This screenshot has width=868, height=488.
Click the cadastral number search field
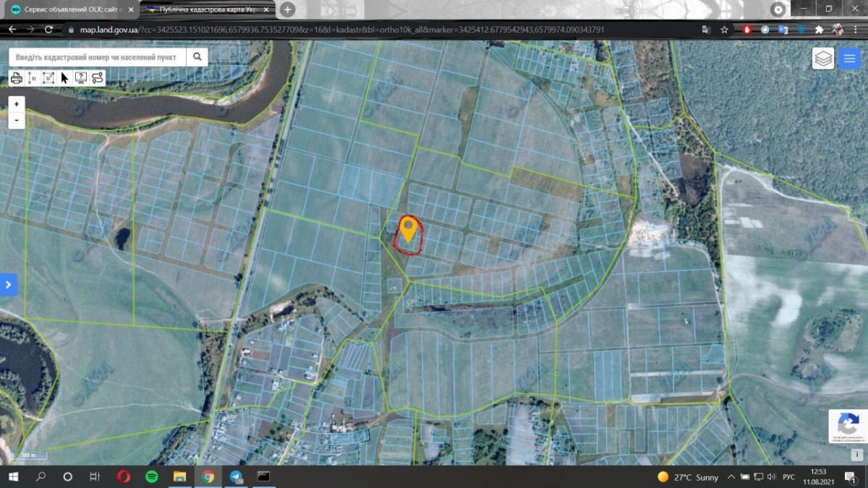[96, 57]
